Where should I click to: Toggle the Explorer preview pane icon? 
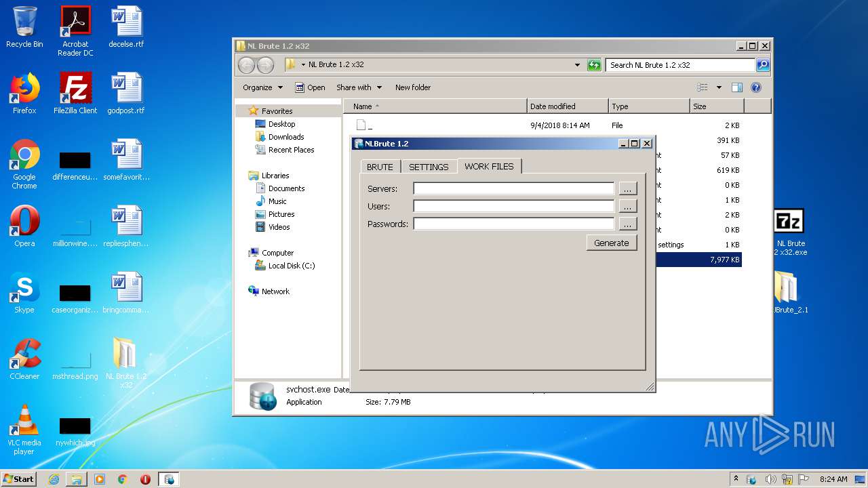click(x=737, y=87)
